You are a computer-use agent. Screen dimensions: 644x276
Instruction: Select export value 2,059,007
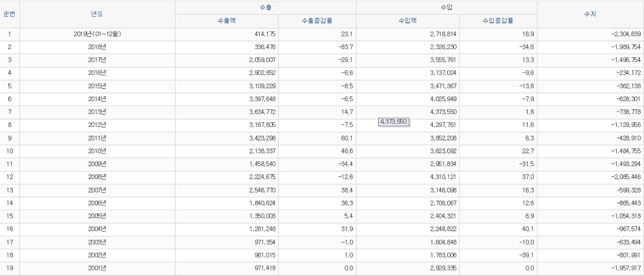(x=263, y=60)
